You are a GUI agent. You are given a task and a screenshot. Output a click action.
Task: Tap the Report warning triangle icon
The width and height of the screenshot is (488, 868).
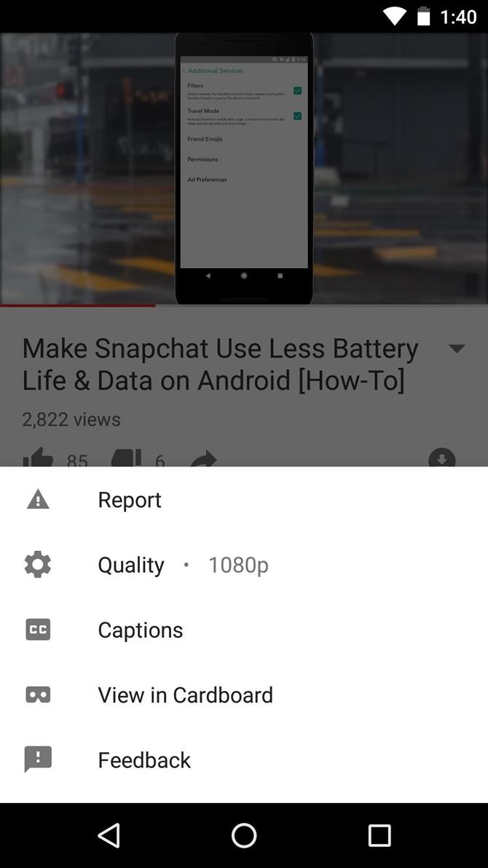click(x=38, y=500)
